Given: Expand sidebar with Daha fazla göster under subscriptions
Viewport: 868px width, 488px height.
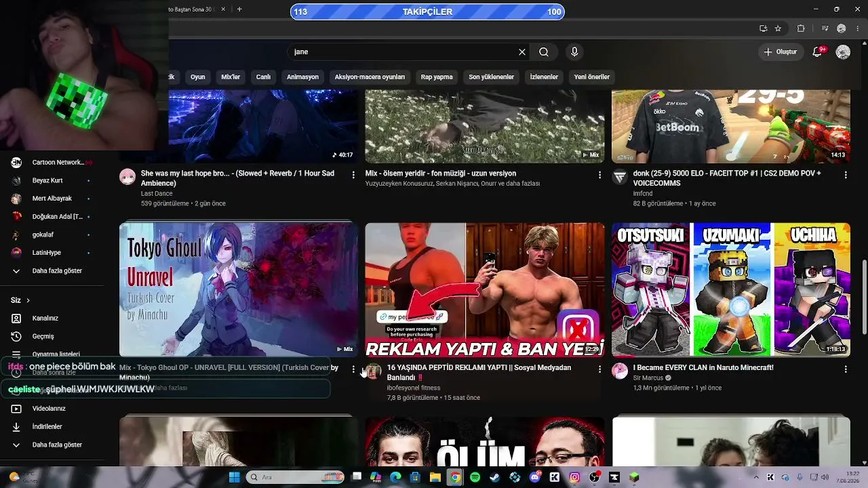Looking at the screenshot, I should (57, 271).
